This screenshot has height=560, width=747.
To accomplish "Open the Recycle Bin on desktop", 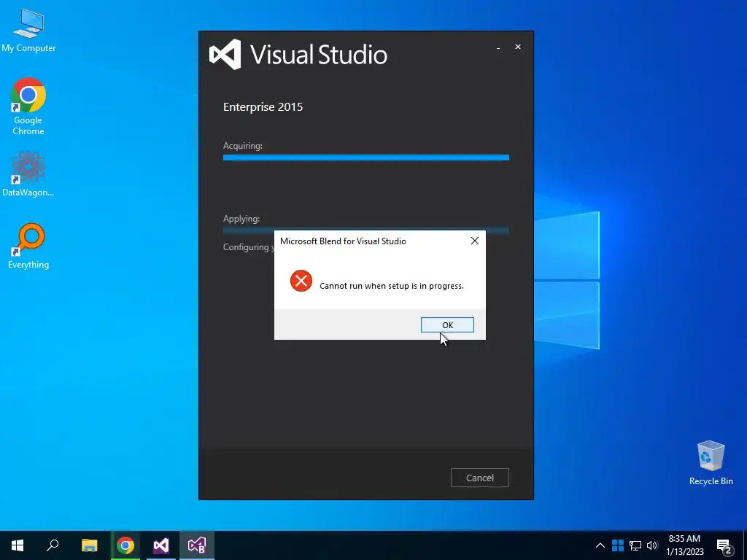I will point(711,463).
